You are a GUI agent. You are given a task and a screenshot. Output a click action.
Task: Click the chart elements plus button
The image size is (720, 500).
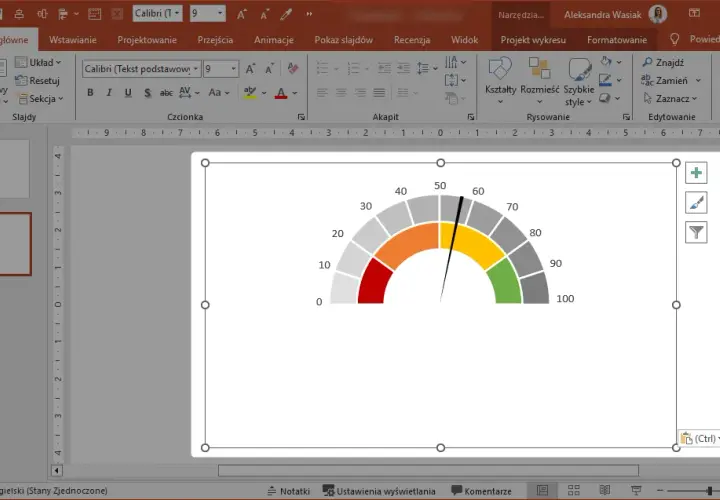pyautogui.click(x=696, y=173)
